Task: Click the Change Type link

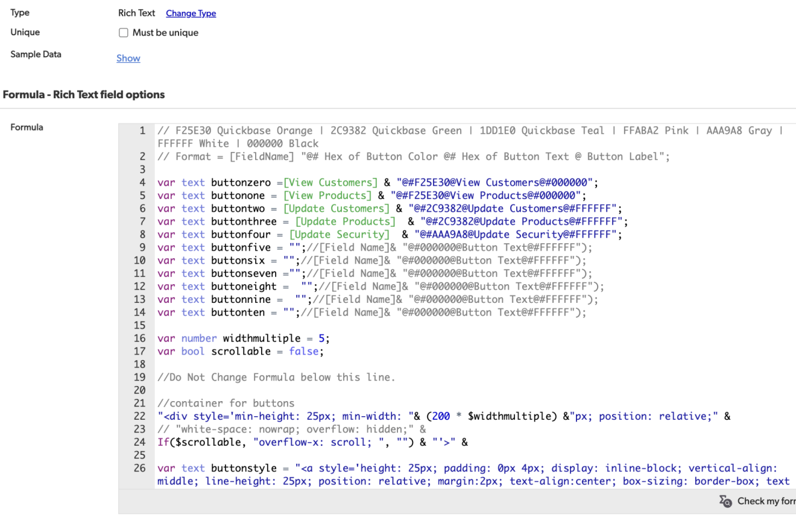Action: [191, 13]
